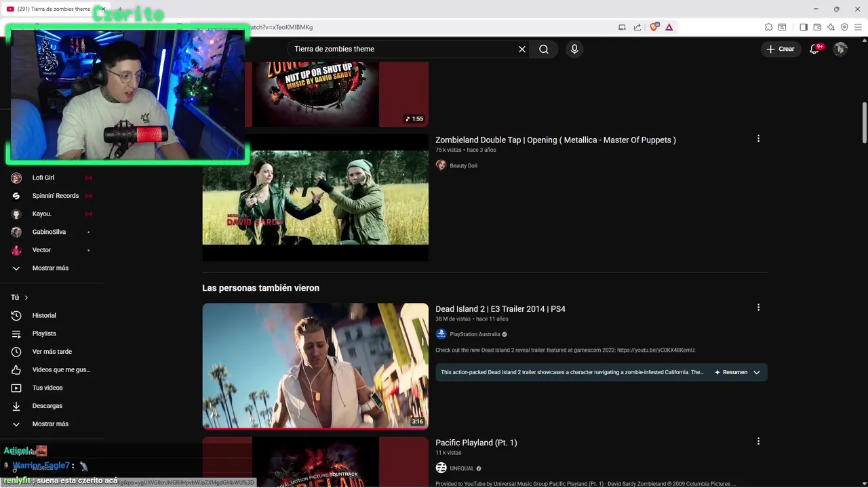Open the Brave Wallet icon
This screenshot has height=488, width=868.
point(817,27)
